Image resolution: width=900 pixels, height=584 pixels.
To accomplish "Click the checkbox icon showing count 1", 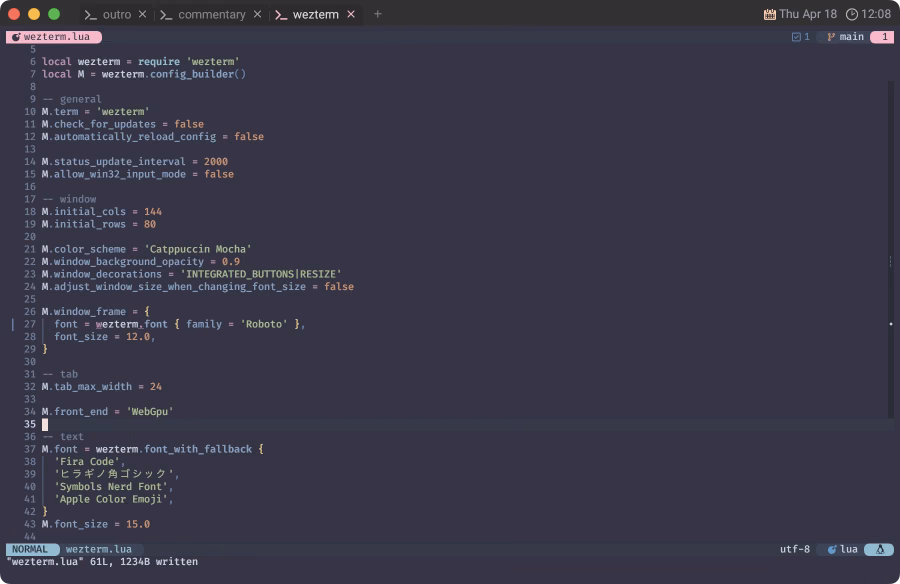I will point(796,37).
